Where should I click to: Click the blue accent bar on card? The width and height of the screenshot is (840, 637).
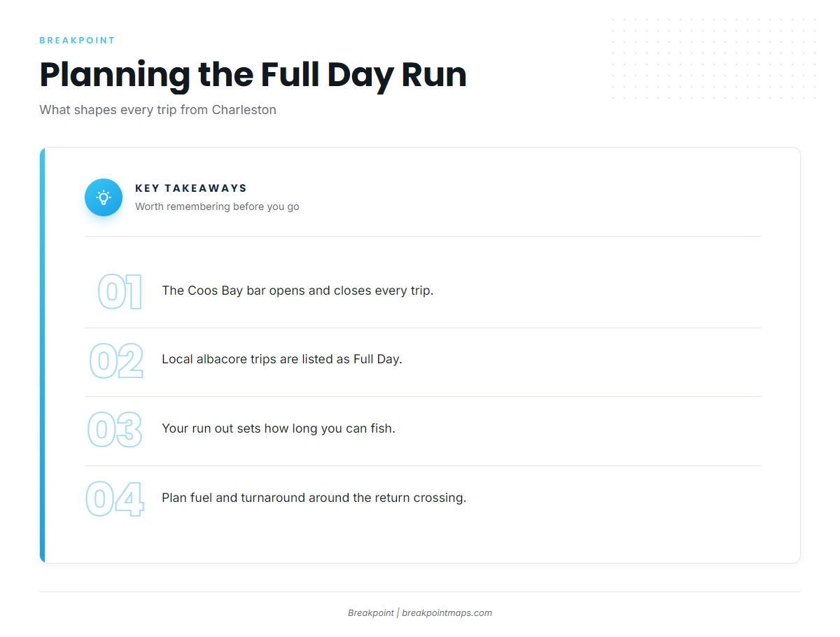coord(42,355)
